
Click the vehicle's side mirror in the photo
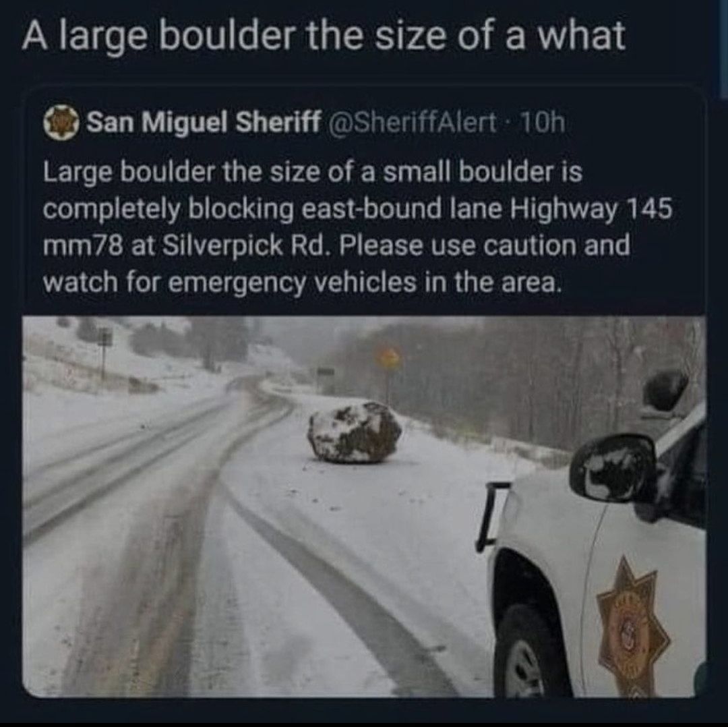pyautogui.click(x=613, y=468)
